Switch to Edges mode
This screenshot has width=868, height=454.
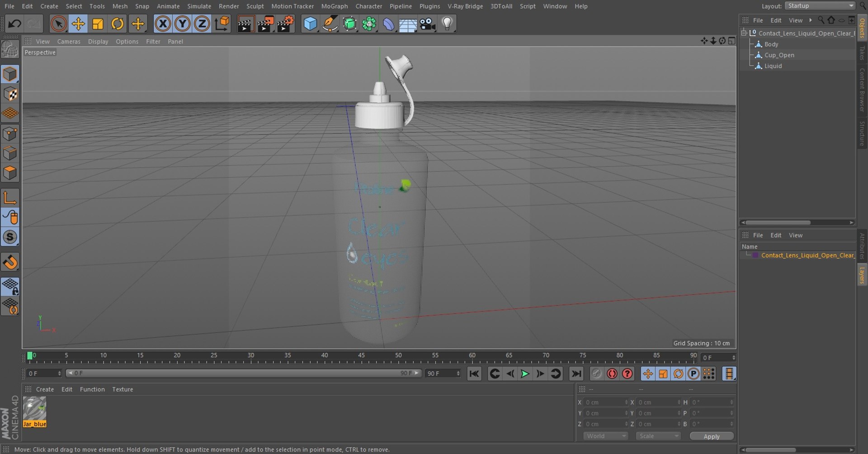(x=10, y=153)
